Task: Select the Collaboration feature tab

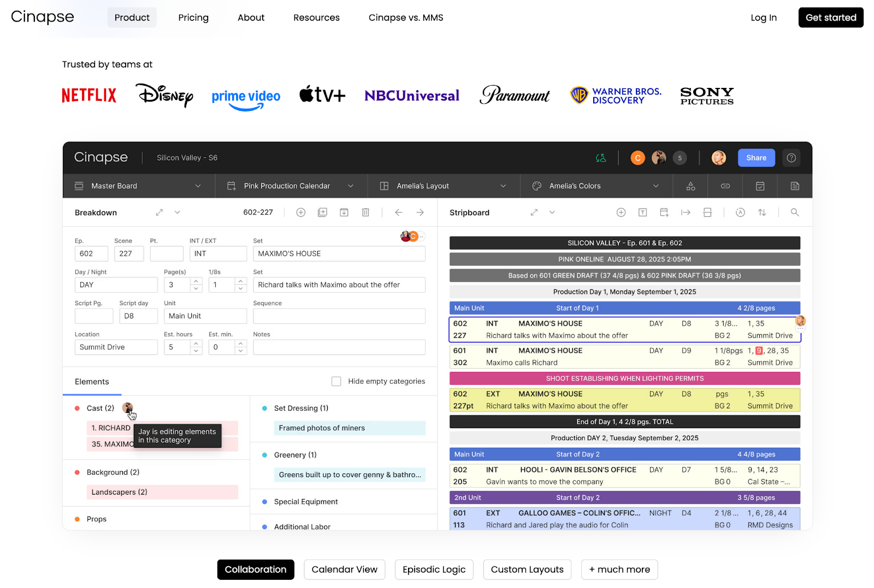Action: coord(256,569)
